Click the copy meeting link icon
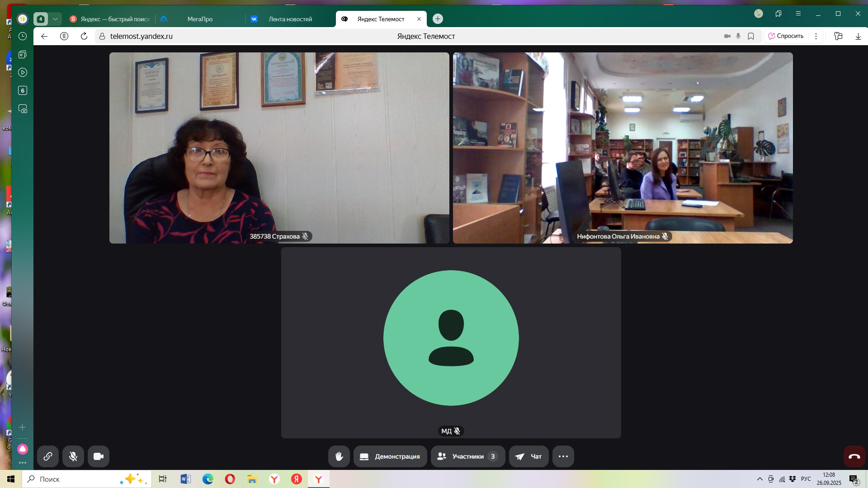This screenshot has height=488, width=868. (47, 456)
